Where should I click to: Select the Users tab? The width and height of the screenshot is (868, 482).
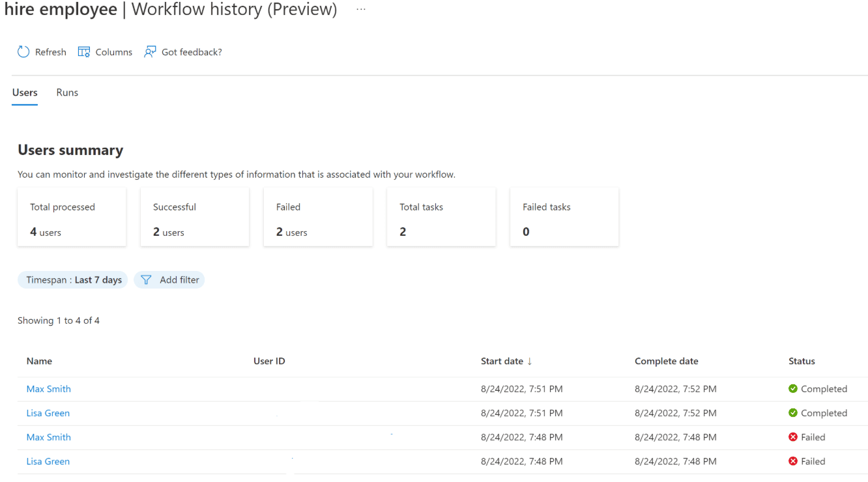25,92
